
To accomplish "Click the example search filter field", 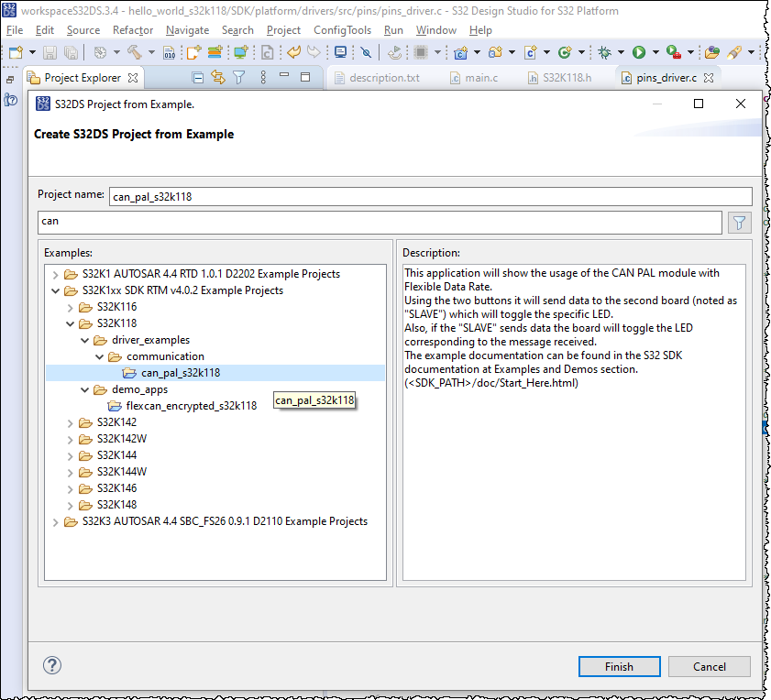I will (x=380, y=222).
